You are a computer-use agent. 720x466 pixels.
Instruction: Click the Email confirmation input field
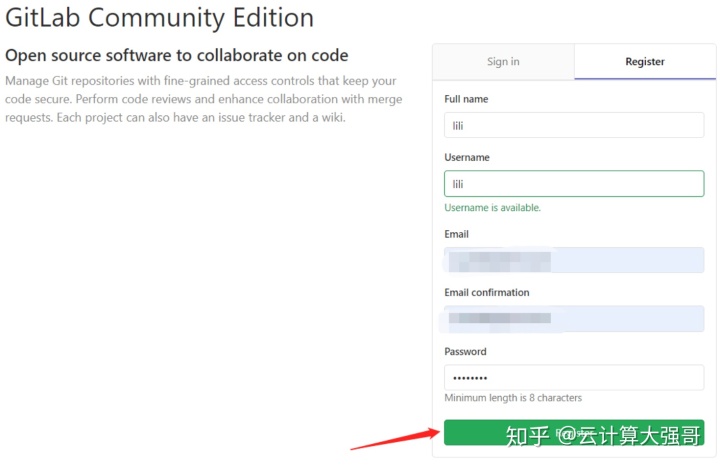pos(574,319)
